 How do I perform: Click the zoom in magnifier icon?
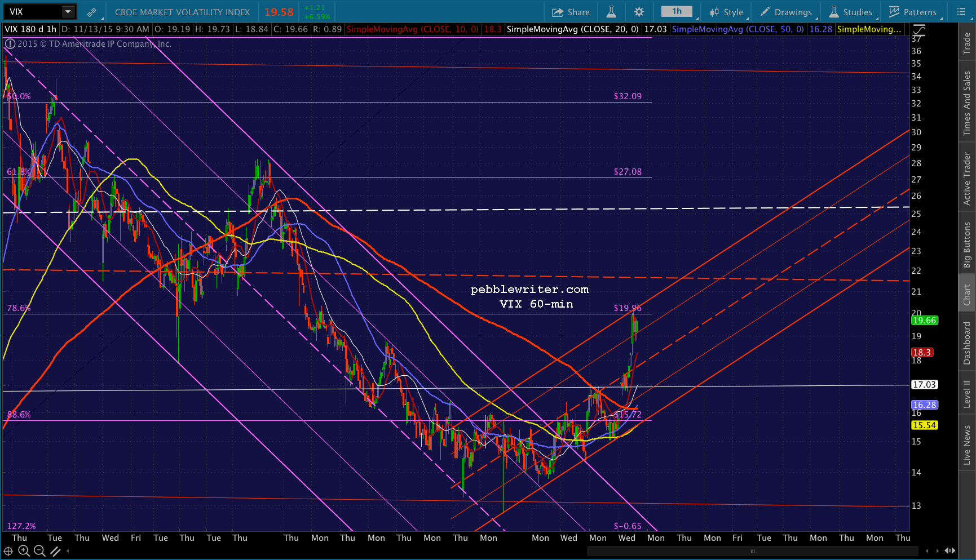coord(24,551)
